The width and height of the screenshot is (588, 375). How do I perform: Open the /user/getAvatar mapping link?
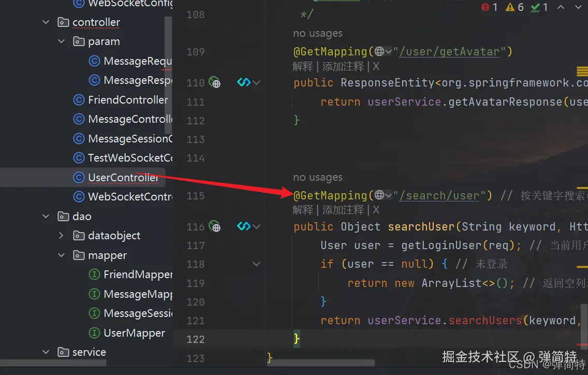click(x=449, y=51)
